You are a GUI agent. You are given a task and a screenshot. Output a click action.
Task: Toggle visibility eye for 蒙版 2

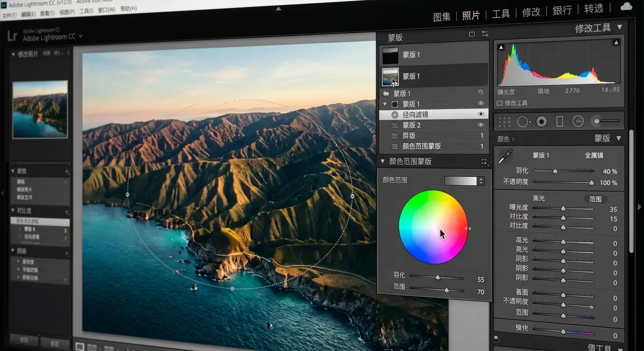click(x=481, y=125)
